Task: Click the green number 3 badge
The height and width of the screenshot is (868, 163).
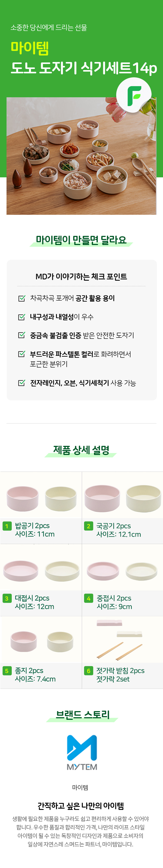Action: tap(7, 598)
